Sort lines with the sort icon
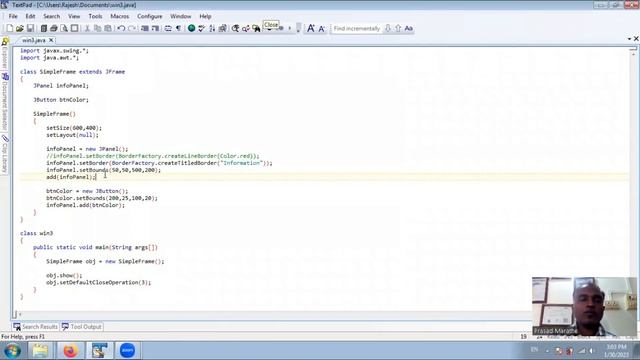 point(212,29)
